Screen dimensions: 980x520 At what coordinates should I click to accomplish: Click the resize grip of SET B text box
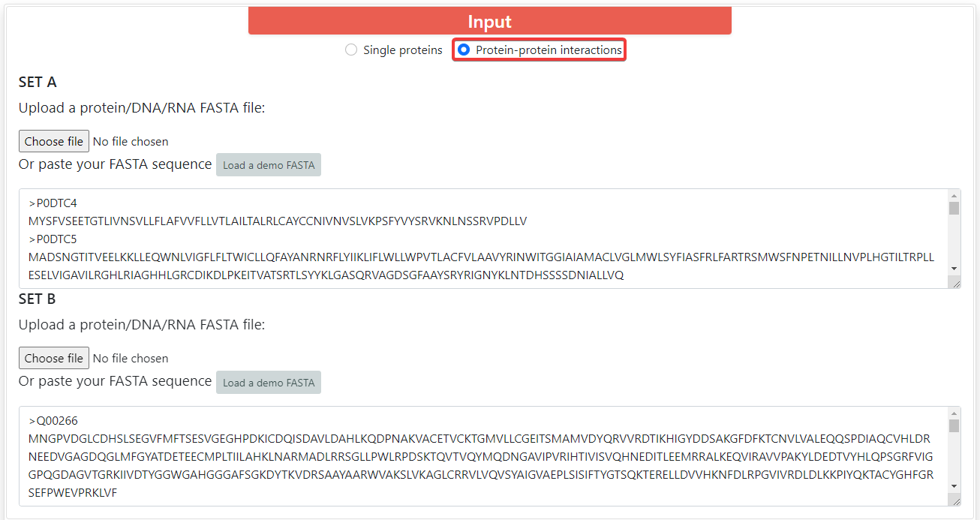tap(955, 500)
